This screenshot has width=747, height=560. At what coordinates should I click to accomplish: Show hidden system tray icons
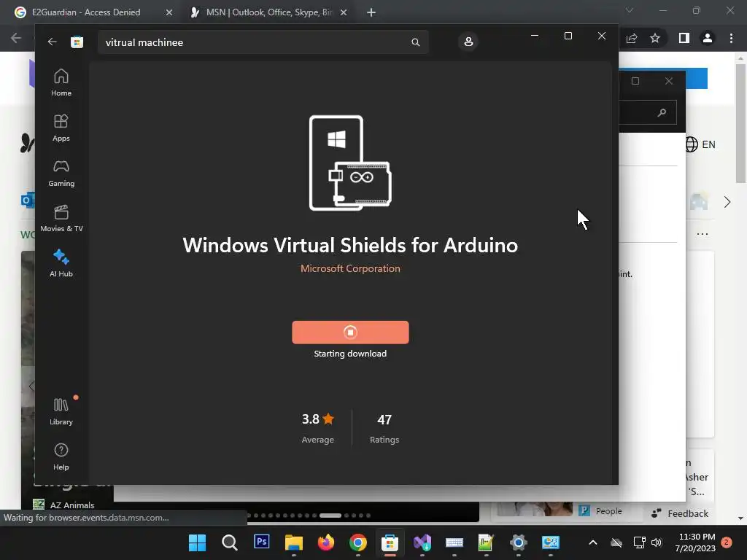click(x=592, y=542)
